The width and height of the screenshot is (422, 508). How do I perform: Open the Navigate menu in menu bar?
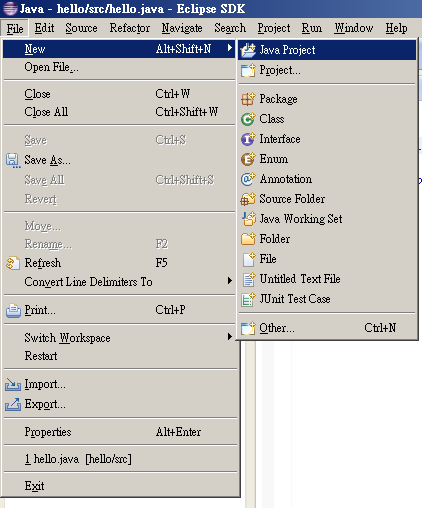(x=182, y=28)
